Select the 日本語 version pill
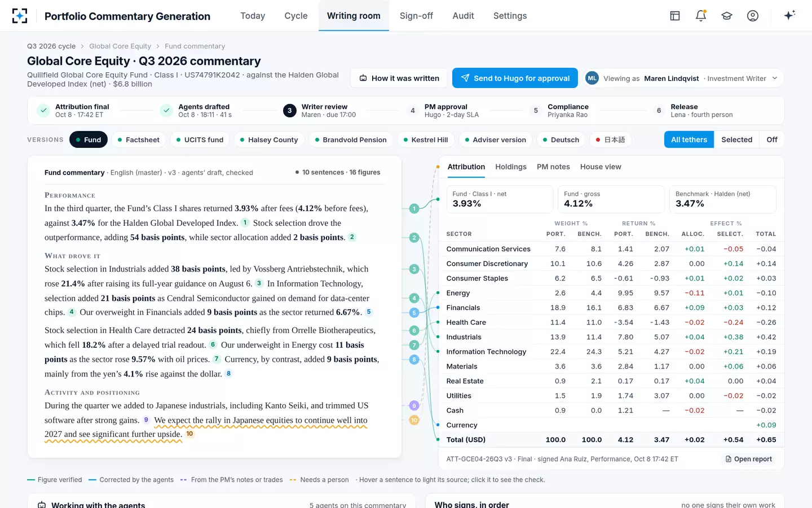The height and width of the screenshot is (508, 812). click(x=611, y=139)
